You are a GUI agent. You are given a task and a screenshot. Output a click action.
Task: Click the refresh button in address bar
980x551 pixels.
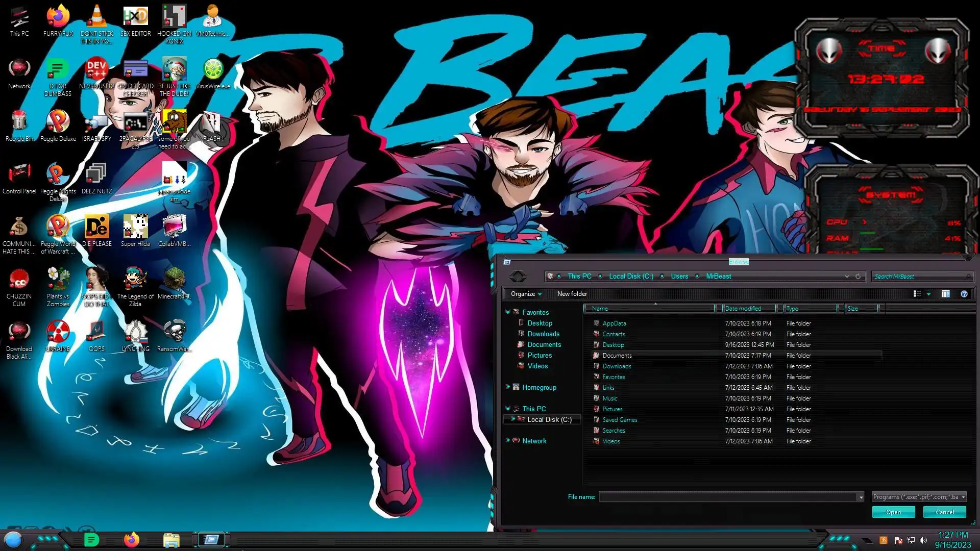pos(858,277)
